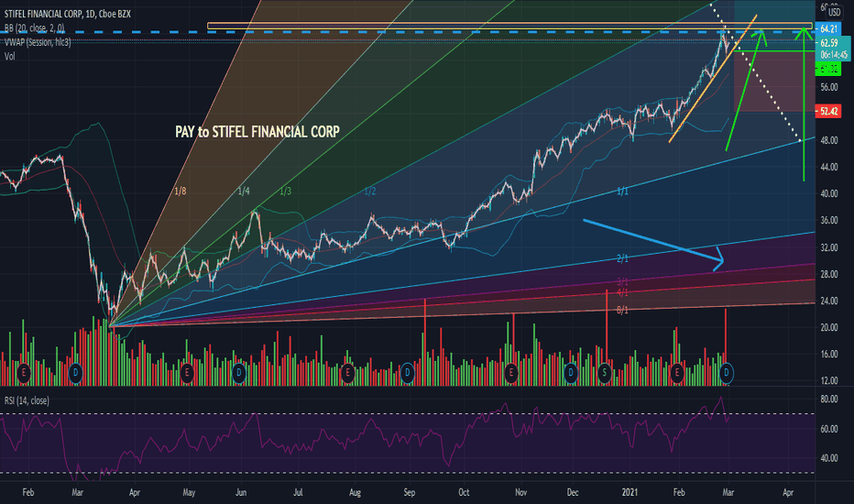Click the 24.00 price axis label
The height and width of the screenshot is (504, 854).
coord(829,301)
